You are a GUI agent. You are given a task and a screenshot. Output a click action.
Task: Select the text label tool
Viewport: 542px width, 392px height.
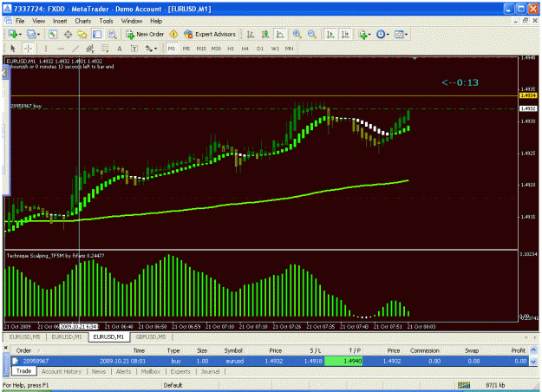pyautogui.click(x=134, y=49)
